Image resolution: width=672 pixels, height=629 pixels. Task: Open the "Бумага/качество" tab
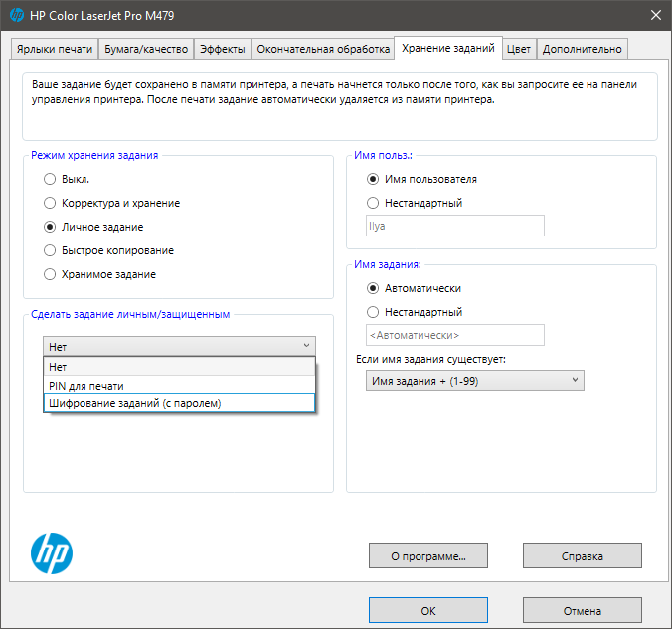pyautogui.click(x=146, y=49)
